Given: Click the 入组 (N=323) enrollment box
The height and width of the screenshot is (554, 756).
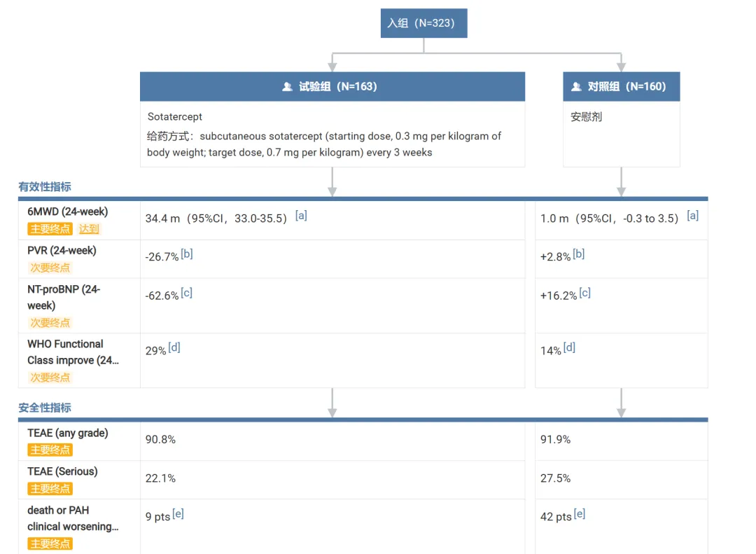Looking at the screenshot, I should pos(423,23).
